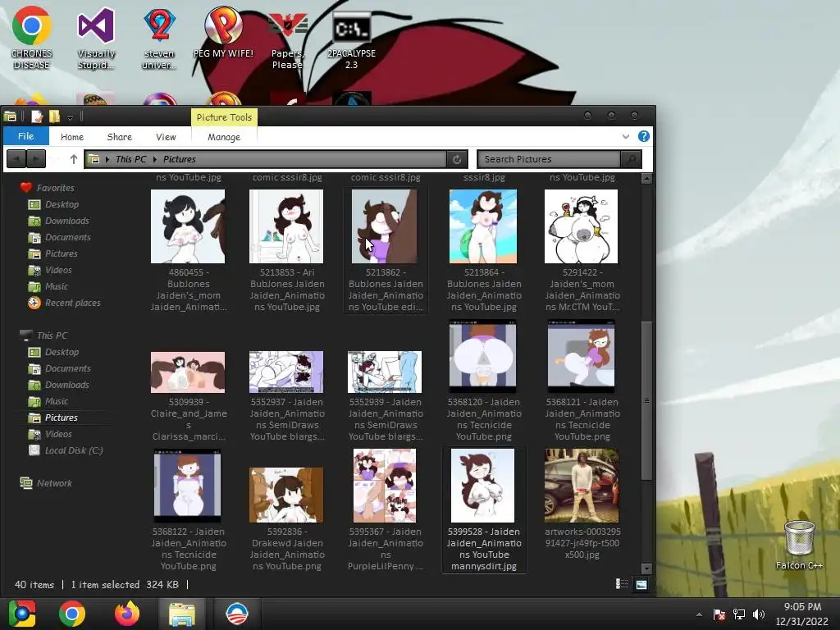Open the CHRONES DISEASE Chrome desktop shortcut
Viewport: 840px width, 630px height.
click(31, 38)
